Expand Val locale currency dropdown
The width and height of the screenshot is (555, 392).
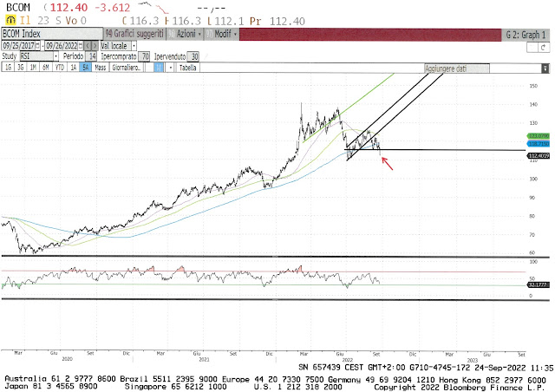134,46
